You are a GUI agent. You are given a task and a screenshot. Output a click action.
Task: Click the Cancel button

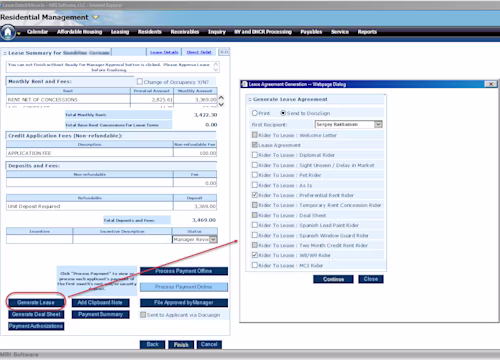(209, 344)
